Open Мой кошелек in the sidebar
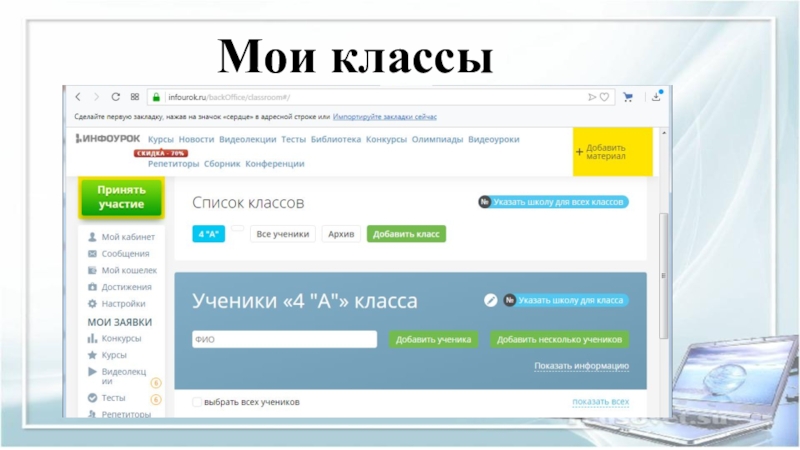The width and height of the screenshot is (800, 450). 129,270
